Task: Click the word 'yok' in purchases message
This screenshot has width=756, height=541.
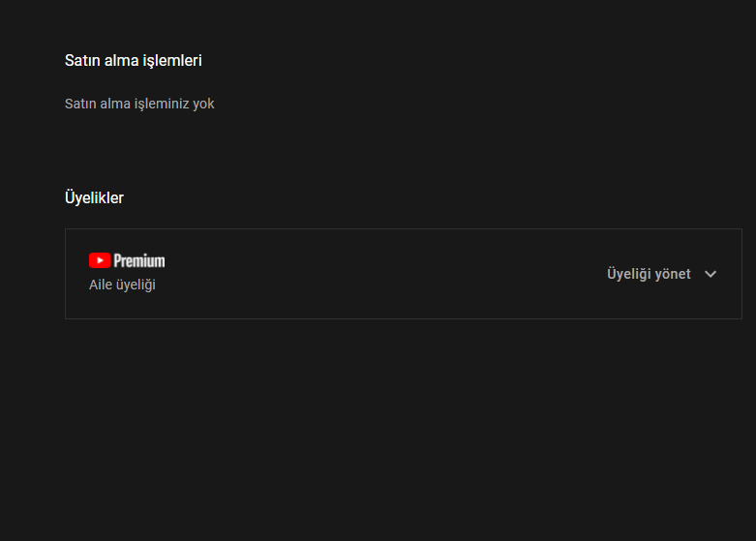Action: (203, 104)
